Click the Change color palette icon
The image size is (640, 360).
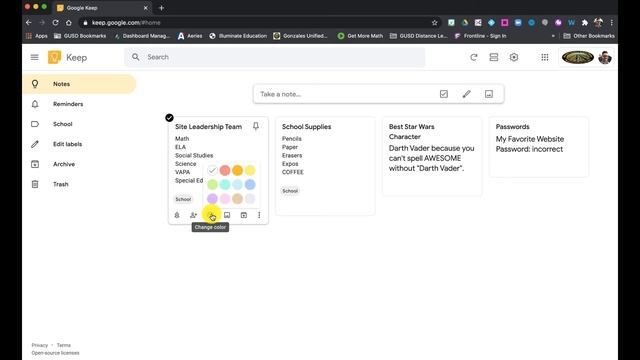pyautogui.click(x=211, y=215)
